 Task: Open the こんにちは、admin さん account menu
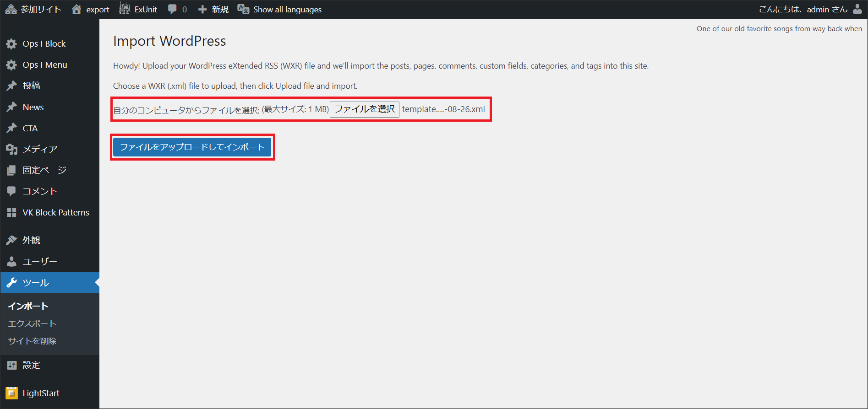(810, 9)
